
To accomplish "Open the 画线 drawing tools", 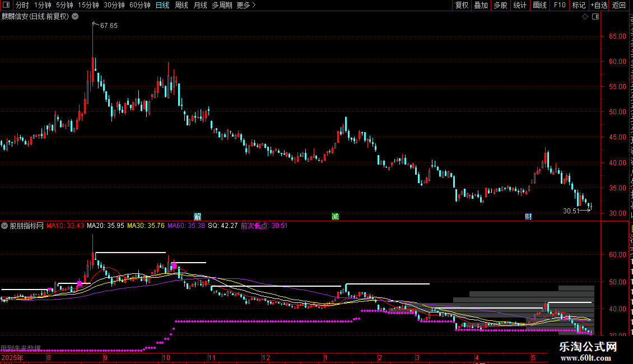I will coord(540,5).
